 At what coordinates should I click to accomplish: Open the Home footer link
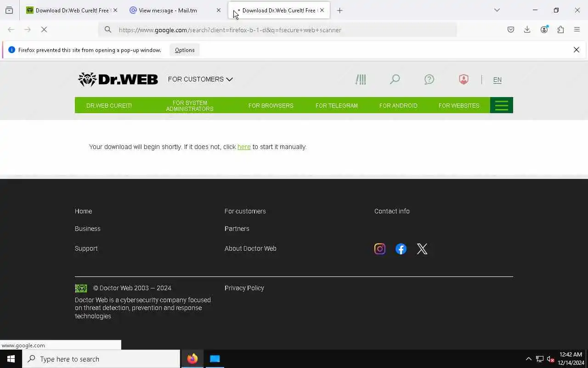pyautogui.click(x=83, y=211)
